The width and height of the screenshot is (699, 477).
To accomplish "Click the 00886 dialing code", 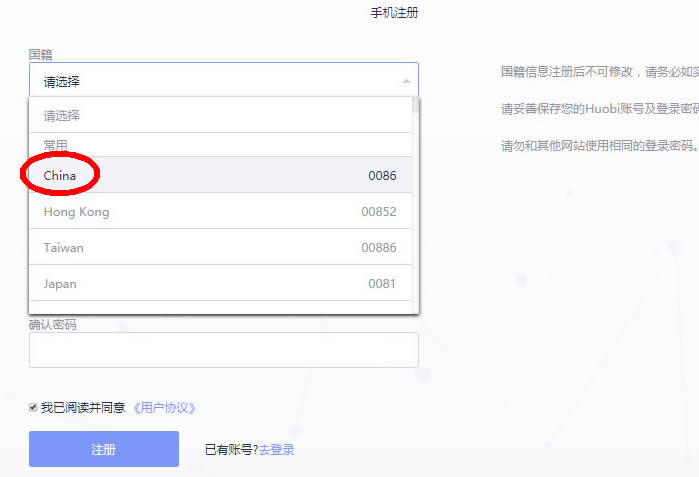I will [379, 247].
